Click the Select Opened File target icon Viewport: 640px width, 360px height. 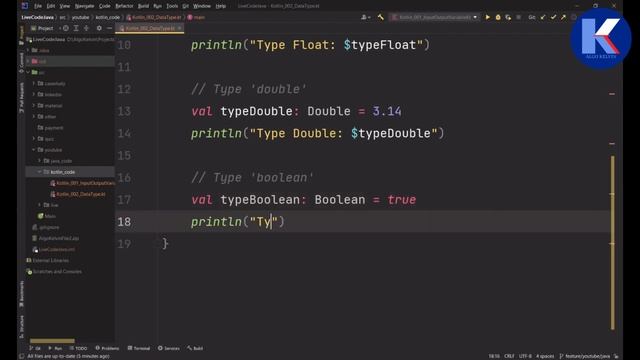click(x=66, y=28)
